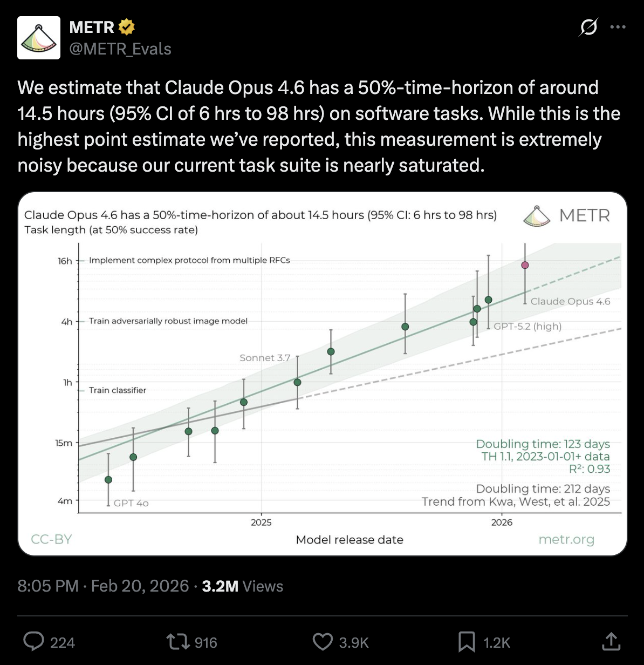Share post via upload arrow icon

coord(610,642)
